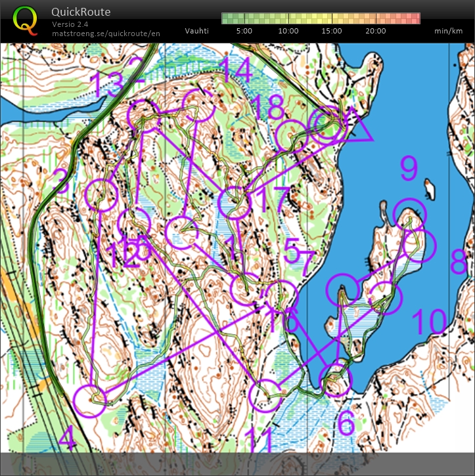Select the control circle for control 6

[336, 380]
